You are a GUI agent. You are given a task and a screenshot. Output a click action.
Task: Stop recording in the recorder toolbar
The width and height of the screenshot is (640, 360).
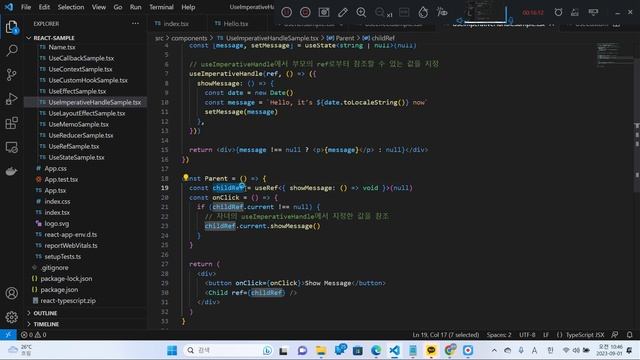(x=305, y=12)
